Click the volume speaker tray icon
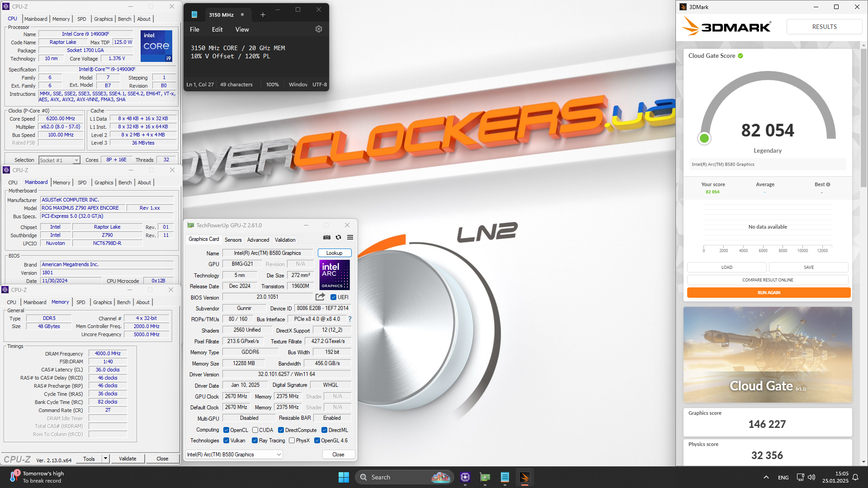868x488 pixels. 811,477
